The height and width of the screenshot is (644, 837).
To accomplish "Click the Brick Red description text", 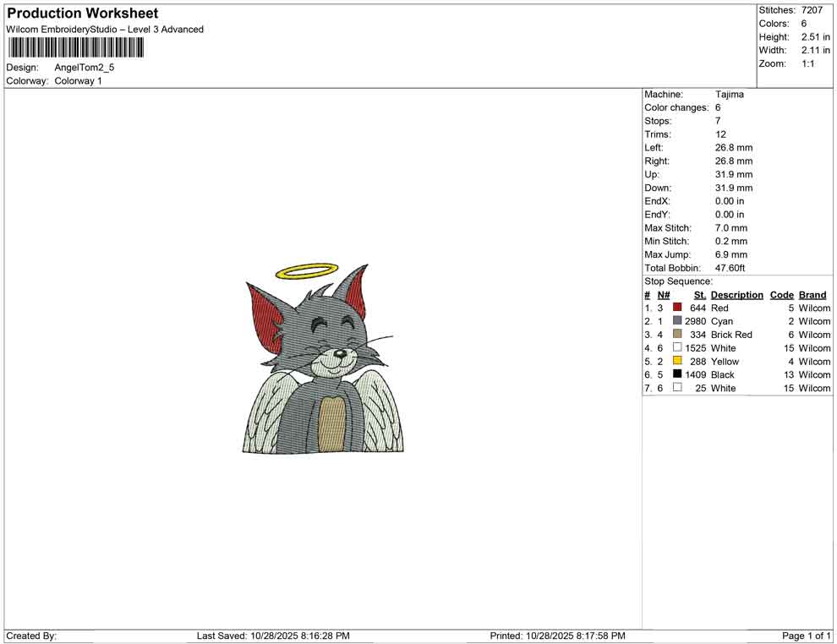I will 731,335.
